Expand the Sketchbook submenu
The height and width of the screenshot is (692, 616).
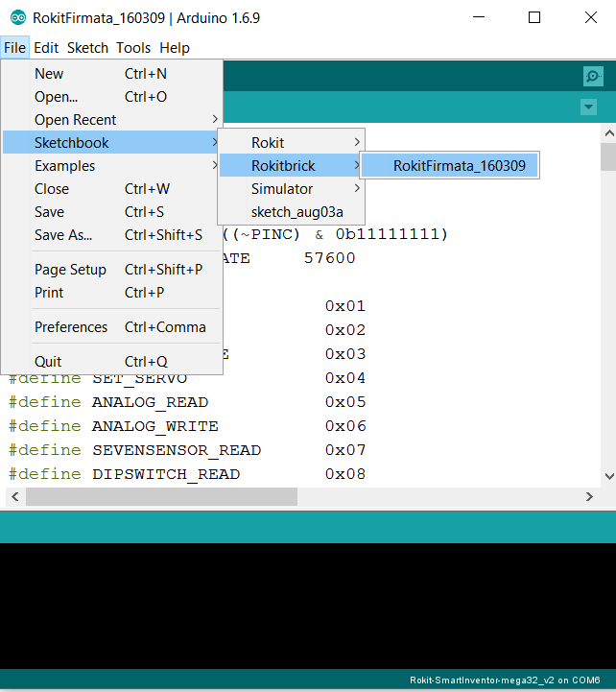(x=112, y=143)
